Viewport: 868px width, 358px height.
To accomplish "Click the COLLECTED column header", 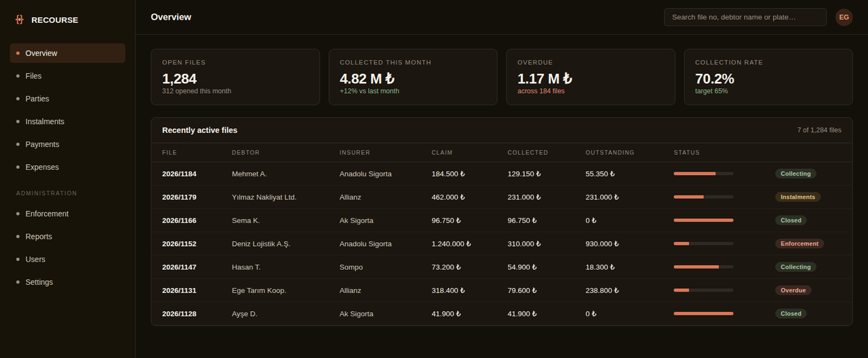I will pyautogui.click(x=528, y=153).
